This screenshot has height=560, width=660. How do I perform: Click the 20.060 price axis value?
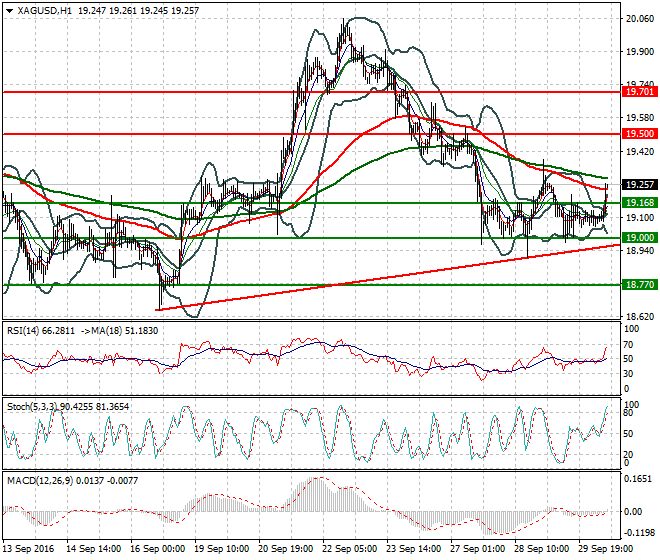tap(640, 19)
